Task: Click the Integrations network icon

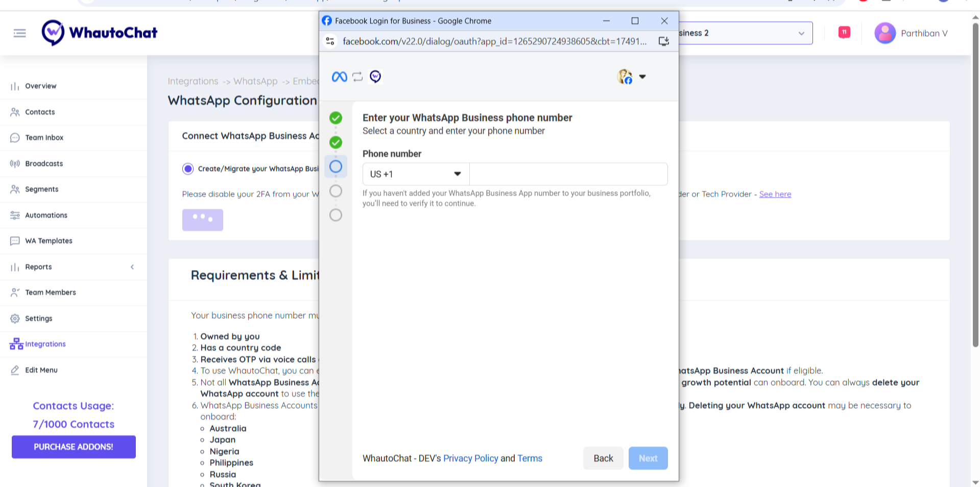Action: 16,344
